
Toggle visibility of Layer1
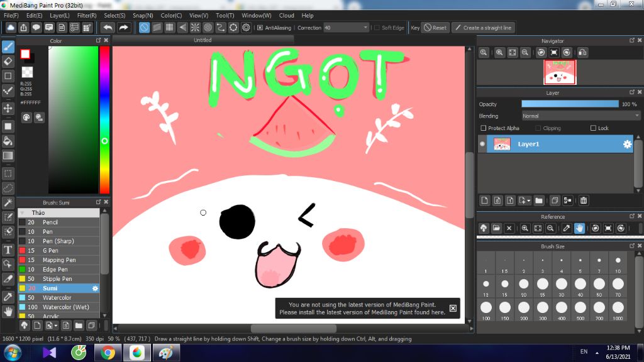482,144
